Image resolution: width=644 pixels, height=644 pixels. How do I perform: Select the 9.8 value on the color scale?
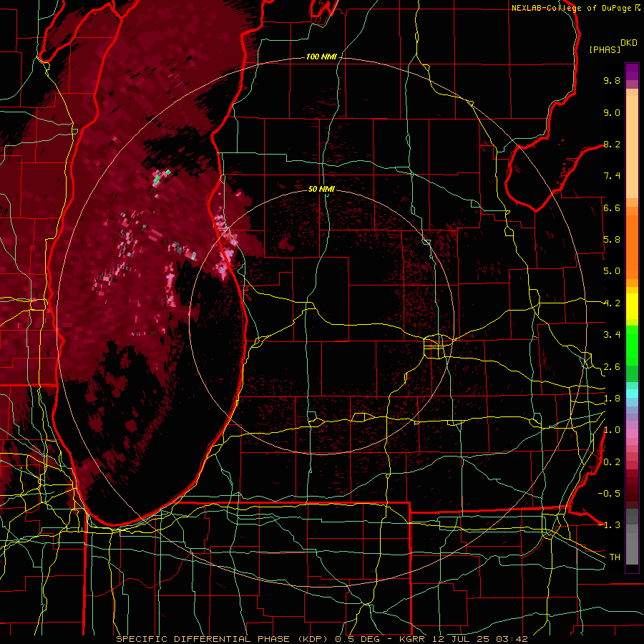(612, 80)
